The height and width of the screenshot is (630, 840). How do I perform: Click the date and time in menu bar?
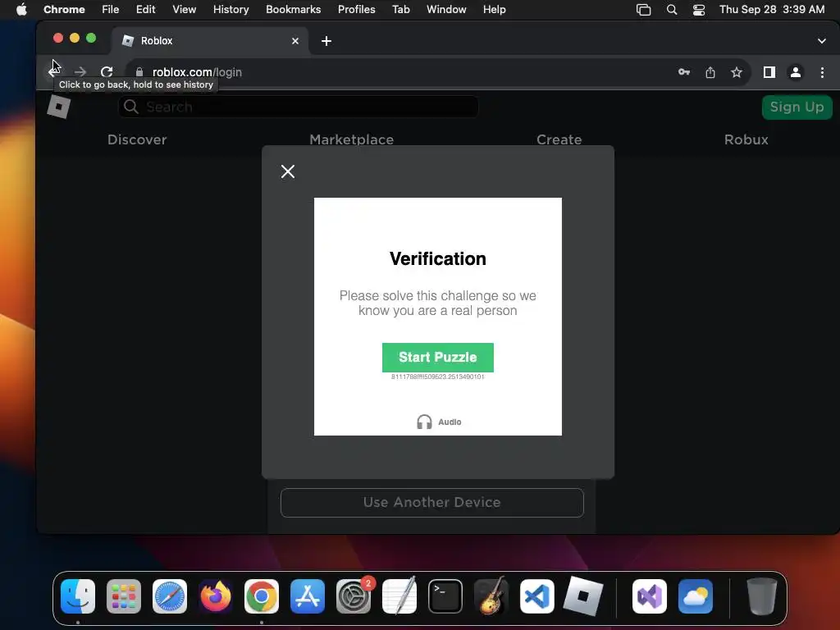click(771, 10)
